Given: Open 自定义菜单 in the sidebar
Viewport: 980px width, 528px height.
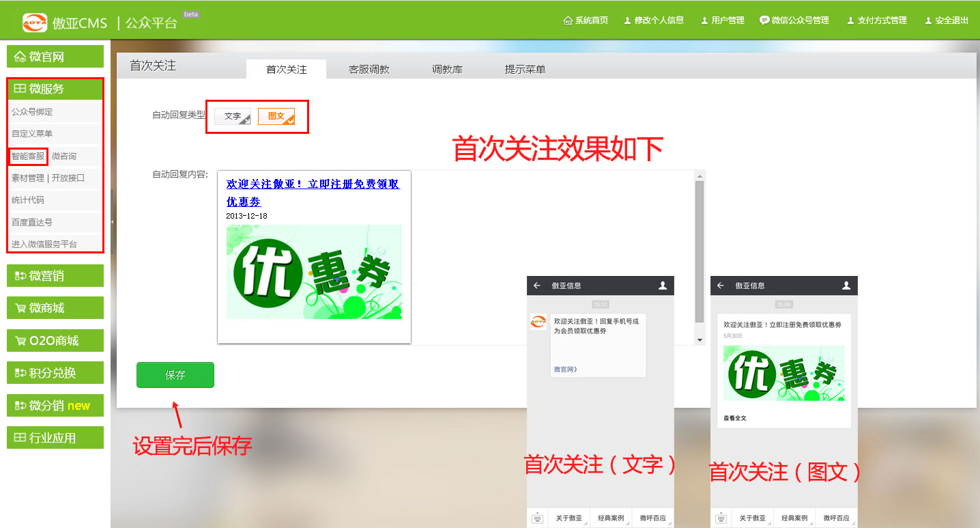Looking at the screenshot, I should 32,134.
